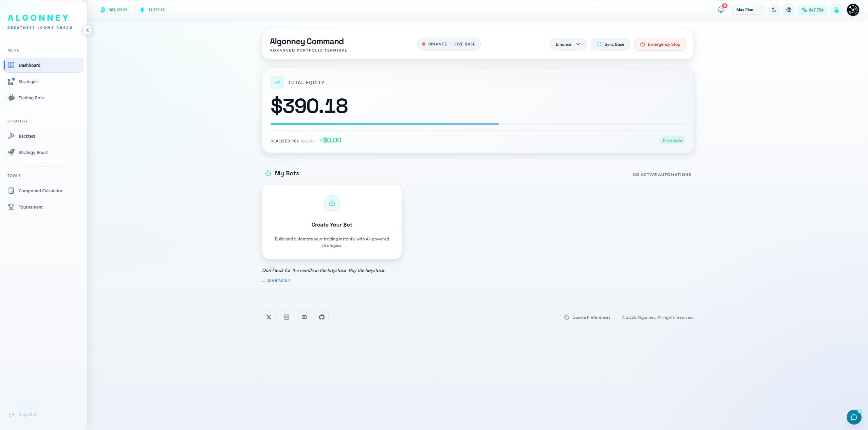Open the GitHub social link
The height and width of the screenshot is (430, 868).
coord(322,317)
